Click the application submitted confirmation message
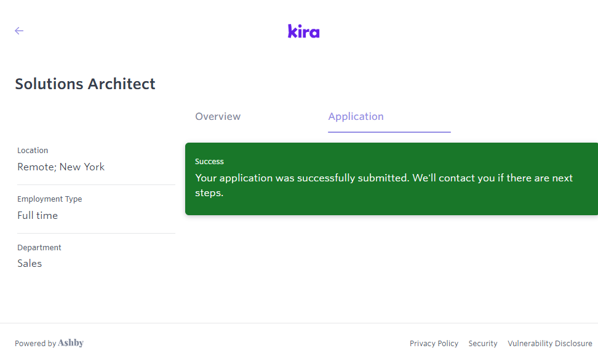Viewport: 598px width, 364px height. point(383,185)
